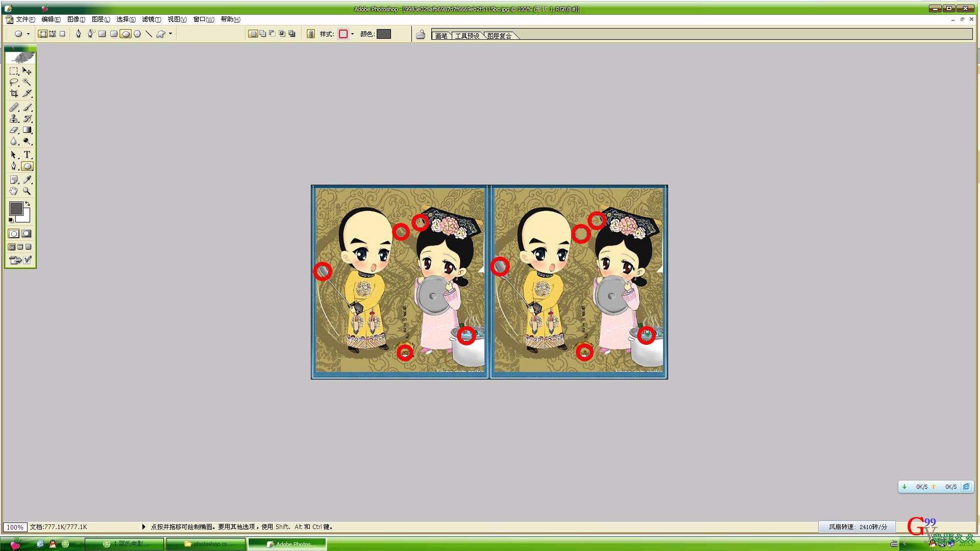Pick the Crop tool
The image size is (980, 551).
point(14,93)
